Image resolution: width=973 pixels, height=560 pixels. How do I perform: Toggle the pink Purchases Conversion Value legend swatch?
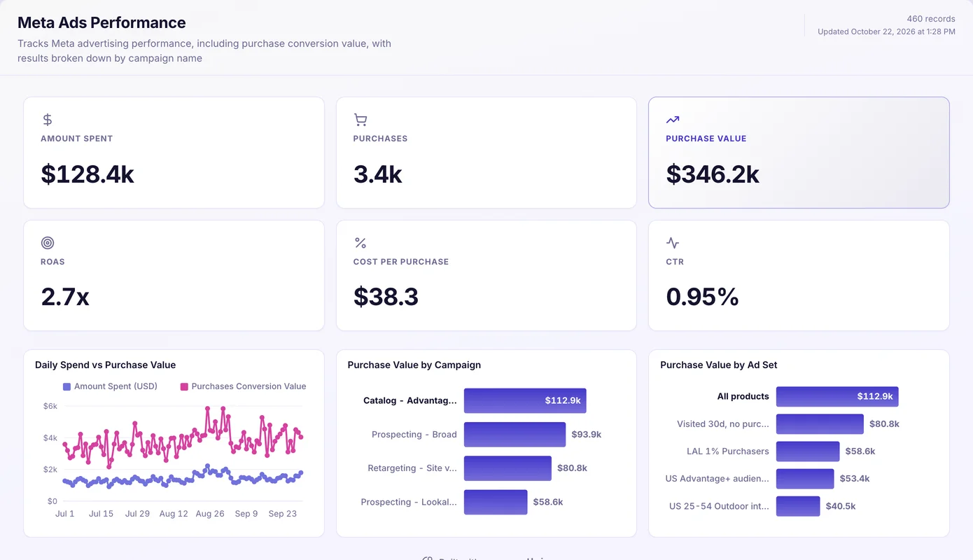tap(184, 386)
